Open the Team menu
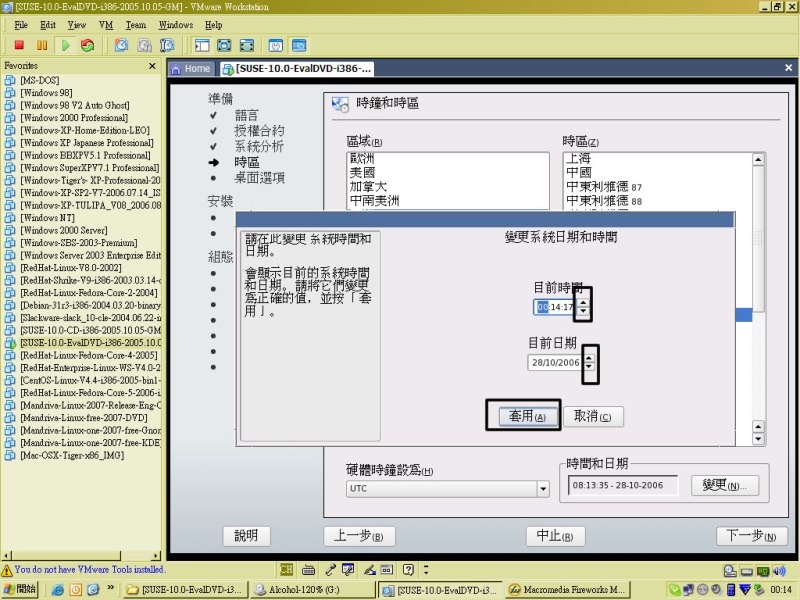 click(136, 25)
